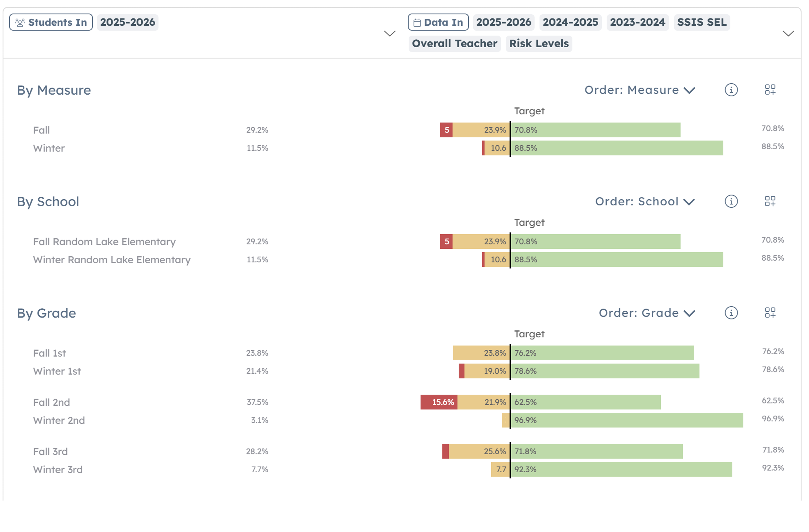Click add-widget grid icon for By School
Image resolution: width=809 pixels, height=532 pixels.
[x=770, y=201]
